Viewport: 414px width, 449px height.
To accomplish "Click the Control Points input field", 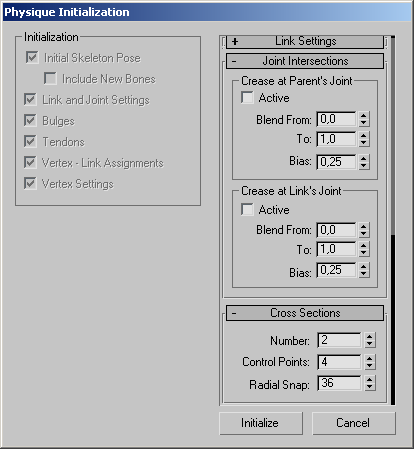I will (x=339, y=362).
